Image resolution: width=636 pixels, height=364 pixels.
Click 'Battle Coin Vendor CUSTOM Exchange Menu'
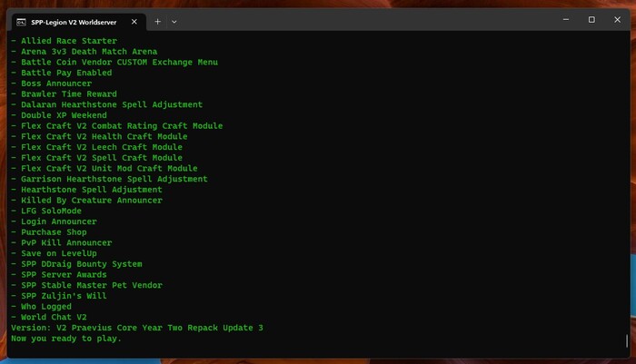114,62
